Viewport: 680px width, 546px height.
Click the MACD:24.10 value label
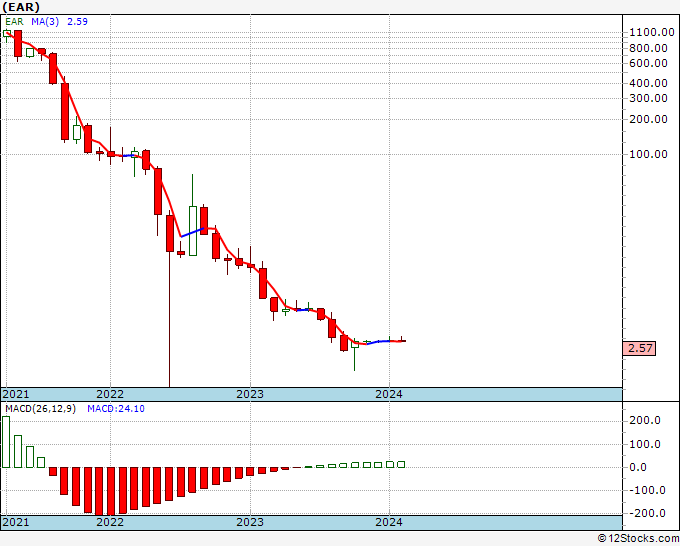pos(116,409)
